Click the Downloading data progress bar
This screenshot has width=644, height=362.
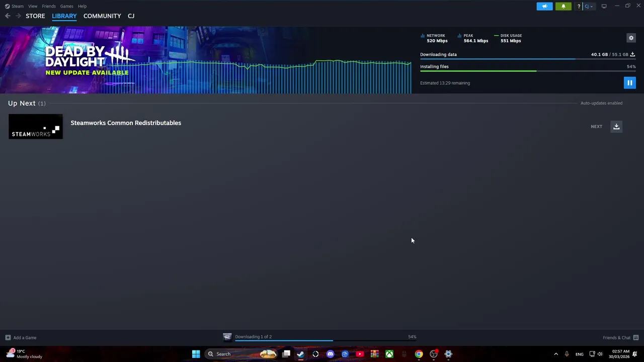[x=528, y=59]
